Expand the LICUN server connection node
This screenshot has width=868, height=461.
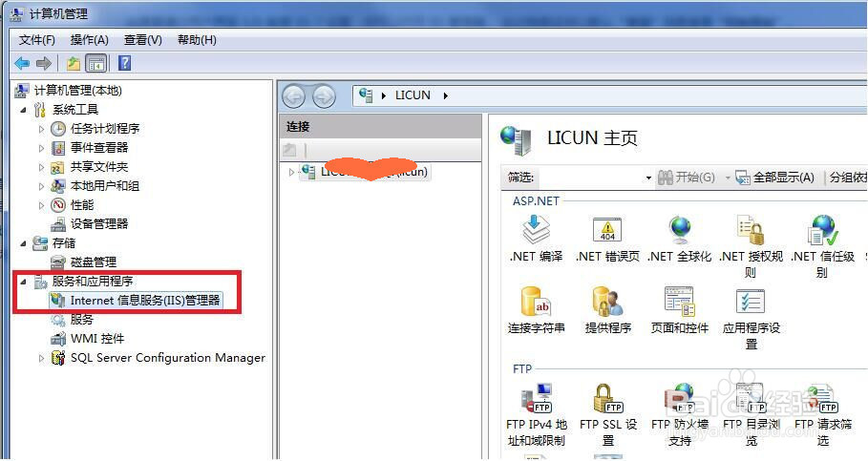pyautogui.click(x=291, y=172)
